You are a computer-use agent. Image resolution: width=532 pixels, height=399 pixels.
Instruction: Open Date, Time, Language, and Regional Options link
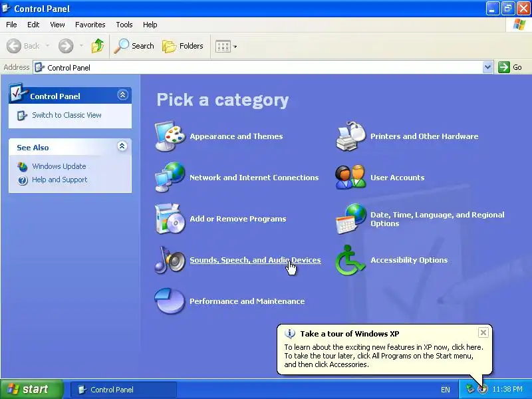438,219
